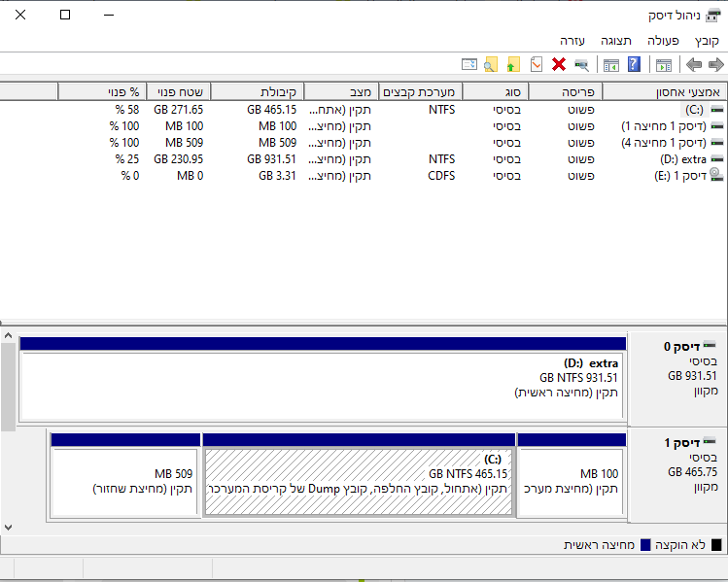Click the GB 230.95 free space cell

178,159
